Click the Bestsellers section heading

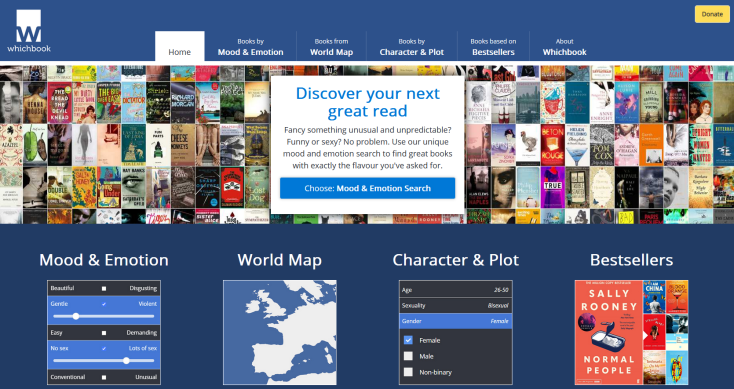631,260
